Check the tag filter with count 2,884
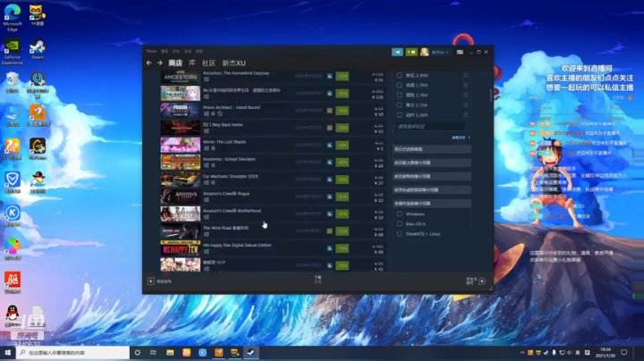Viewport: 644px width, 361px height. pyautogui.click(x=399, y=75)
